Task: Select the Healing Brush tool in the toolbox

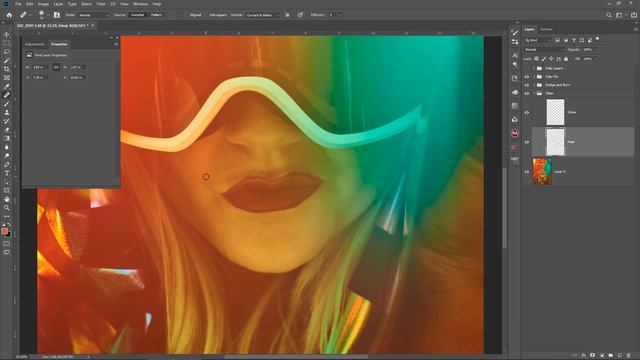Action: (x=7, y=95)
